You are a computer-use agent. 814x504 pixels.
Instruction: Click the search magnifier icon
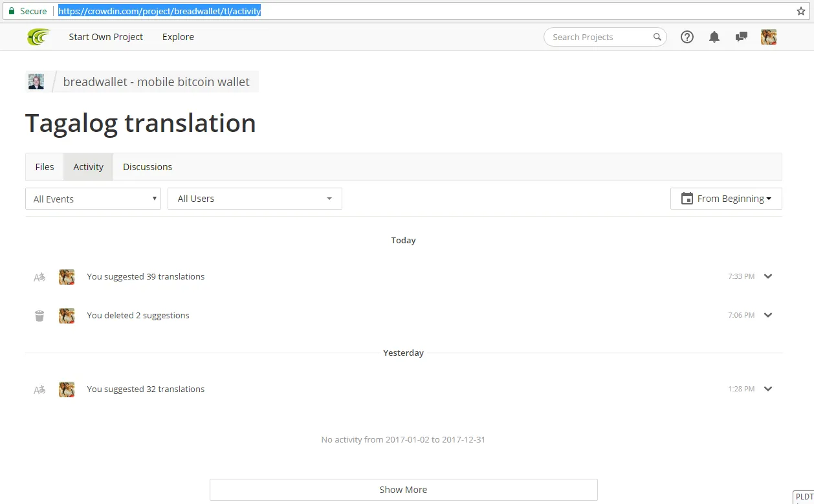pyautogui.click(x=657, y=37)
